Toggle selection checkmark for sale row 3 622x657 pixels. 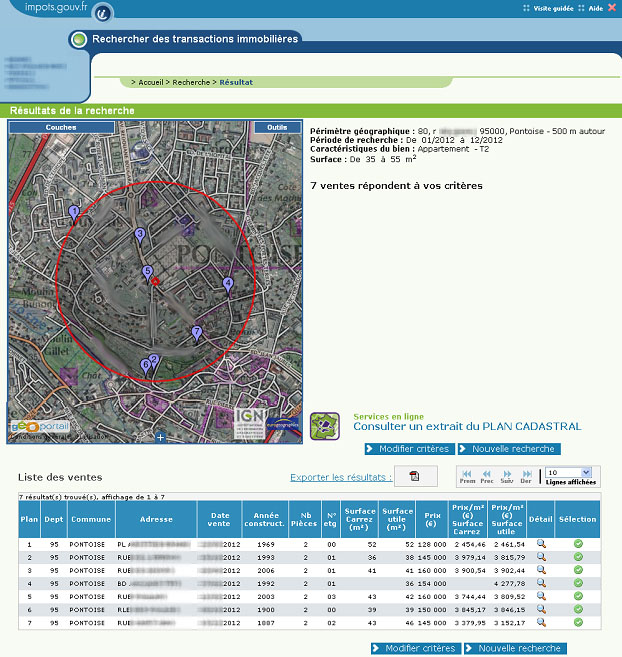[x=578, y=570]
